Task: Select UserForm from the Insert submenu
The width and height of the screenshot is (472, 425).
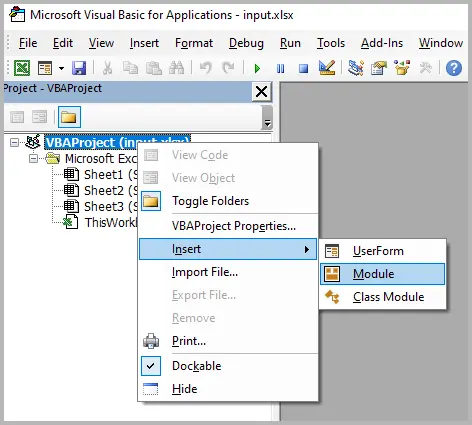Action: [x=382, y=251]
